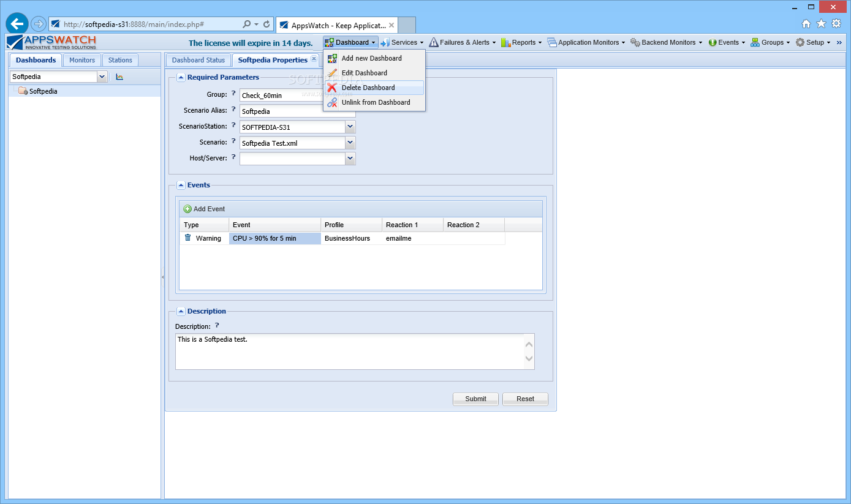Collapse the Description section
Viewport: 851px width, 504px height.
181,311
